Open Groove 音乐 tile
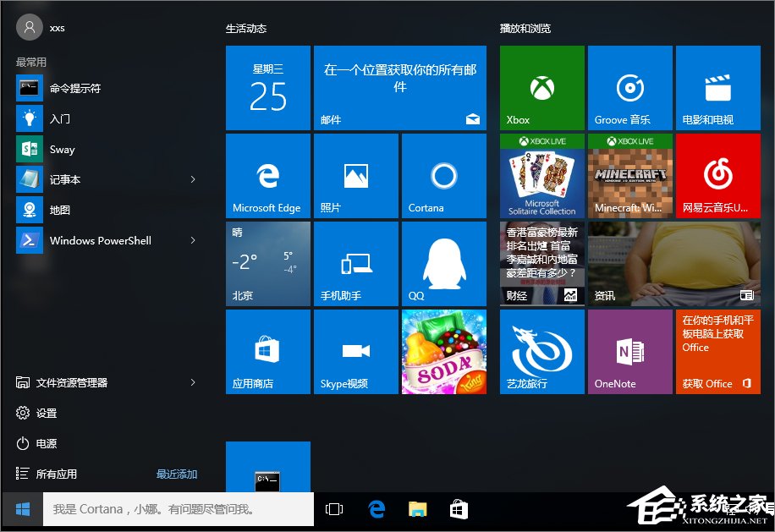The image size is (775, 532). tap(629, 87)
